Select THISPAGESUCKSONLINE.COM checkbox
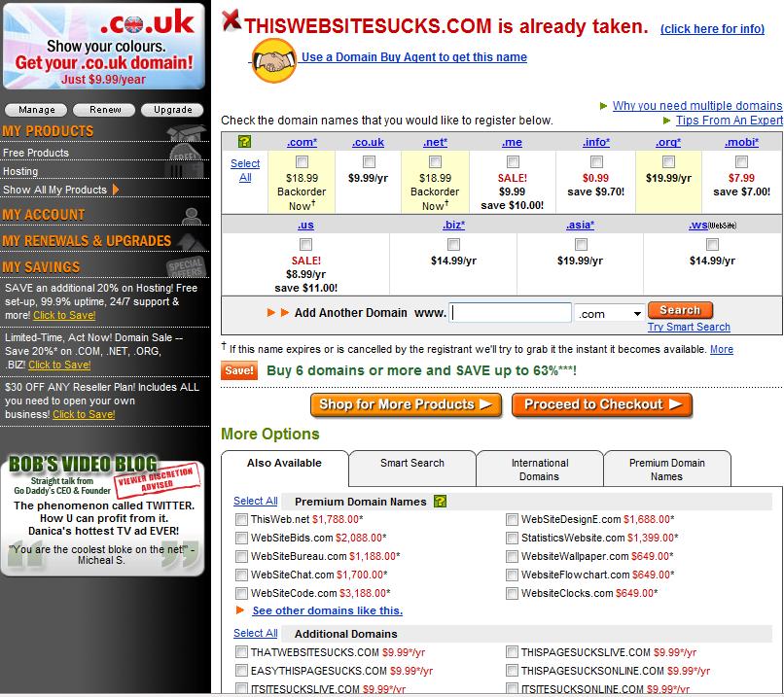Screen dimensions: 784x697 [x=512, y=671]
